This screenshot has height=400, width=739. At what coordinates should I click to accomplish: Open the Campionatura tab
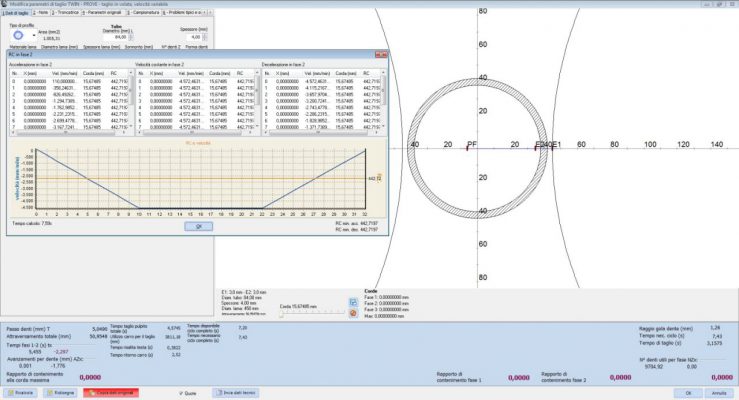[143, 13]
